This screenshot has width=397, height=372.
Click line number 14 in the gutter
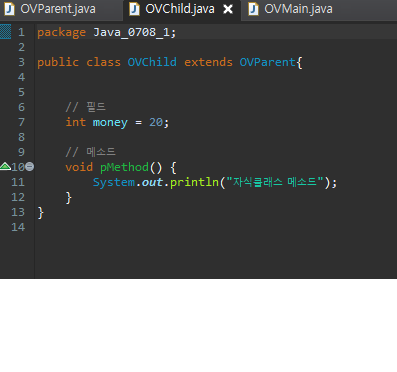pyautogui.click(x=18, y=227)
